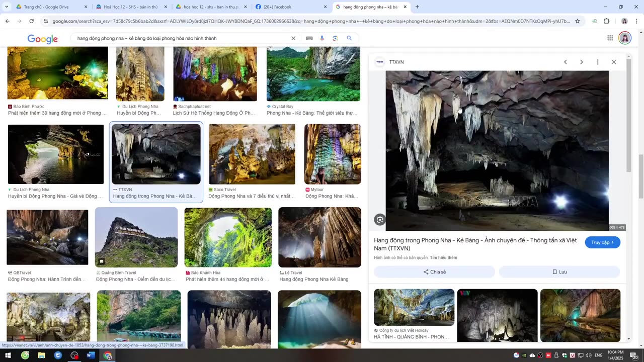Image resolution: width=644 pixels, height=362 pixels.
Task: Share the image with Chia sẻ
Action: pos(435,272)
